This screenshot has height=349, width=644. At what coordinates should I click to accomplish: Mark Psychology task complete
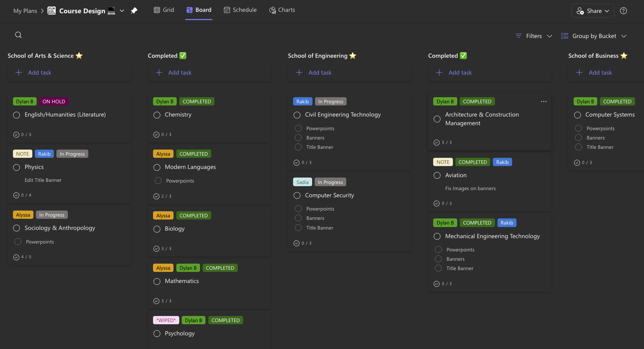click(x=157, y=334)
